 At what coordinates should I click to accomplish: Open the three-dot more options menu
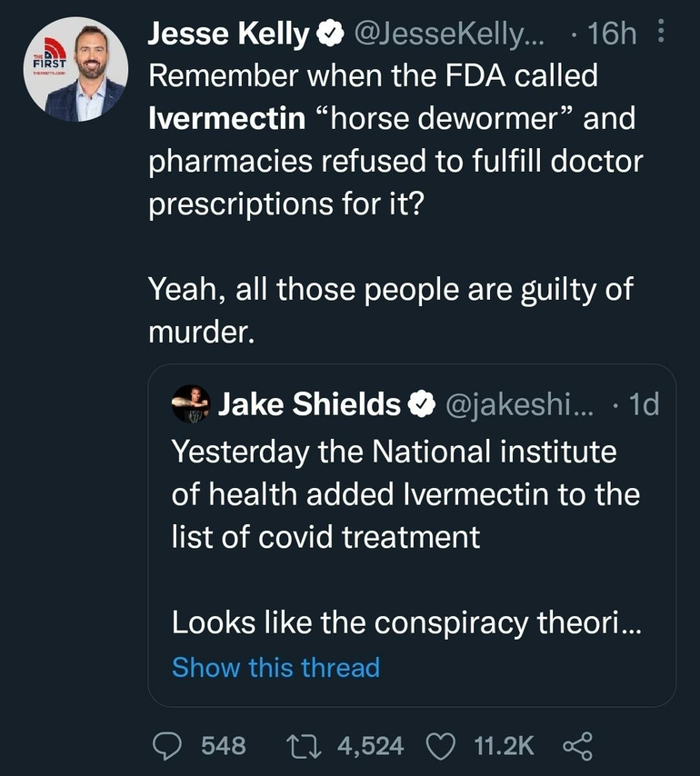(661, 35)
